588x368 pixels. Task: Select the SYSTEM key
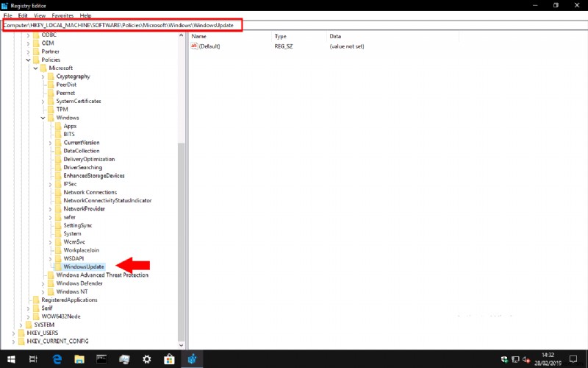coord(44,325)
